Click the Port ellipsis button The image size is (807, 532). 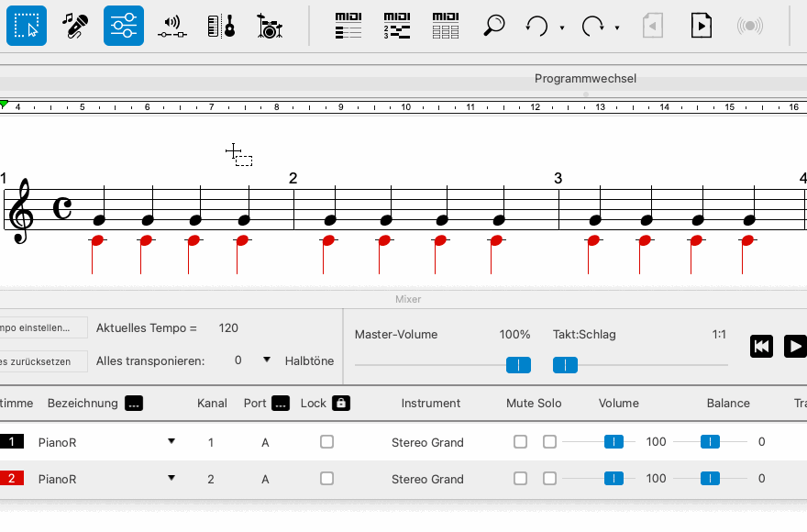[281, 404]
